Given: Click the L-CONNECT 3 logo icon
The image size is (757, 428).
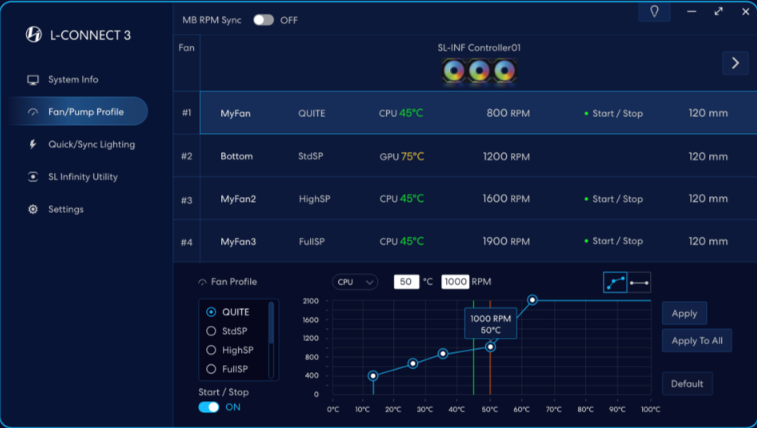Looking at the screenshot, I should 33,35.
